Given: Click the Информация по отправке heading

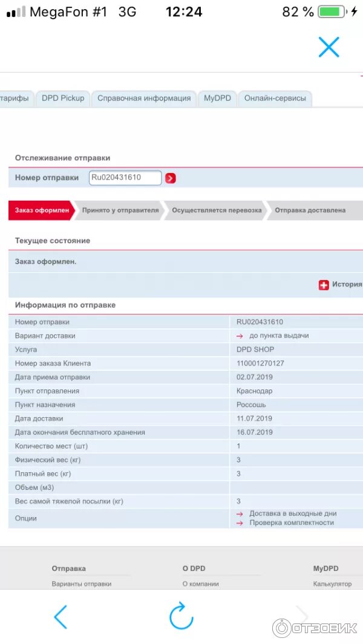Looking at the screenshot, I should pyautogui.click(x=65, y=305).
